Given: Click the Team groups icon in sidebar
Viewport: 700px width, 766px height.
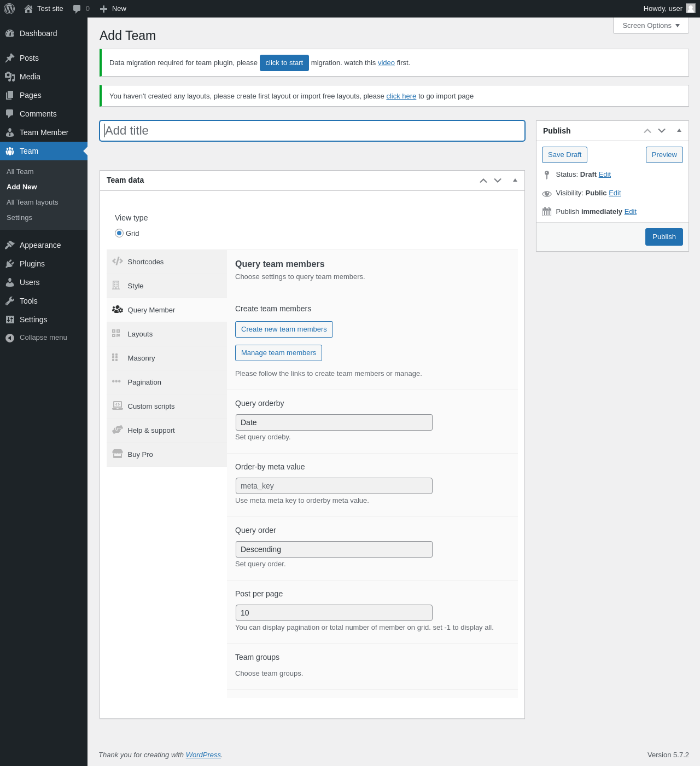Looking at the screenshot, I should click(x=10, y=151).
